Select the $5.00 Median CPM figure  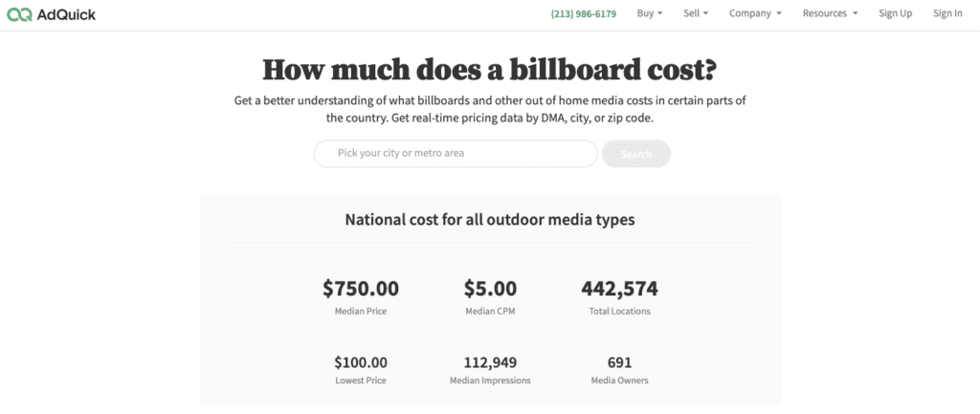click(x=490, y=289)
